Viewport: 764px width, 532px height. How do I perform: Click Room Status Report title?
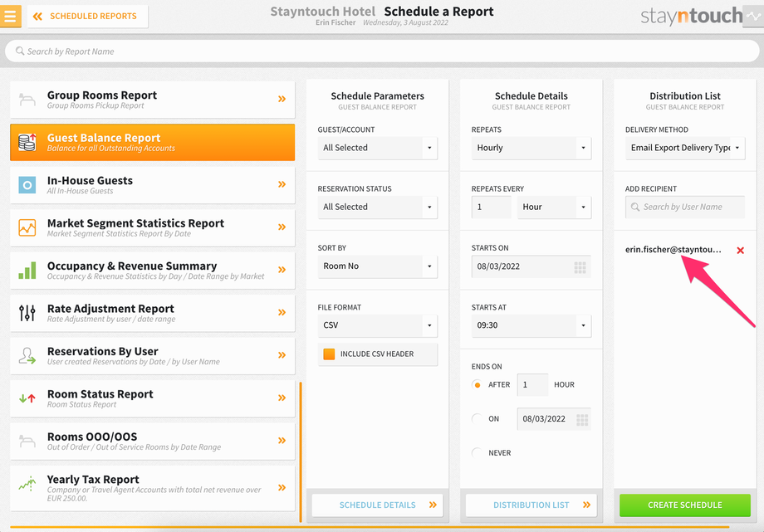tap(100, 394)
